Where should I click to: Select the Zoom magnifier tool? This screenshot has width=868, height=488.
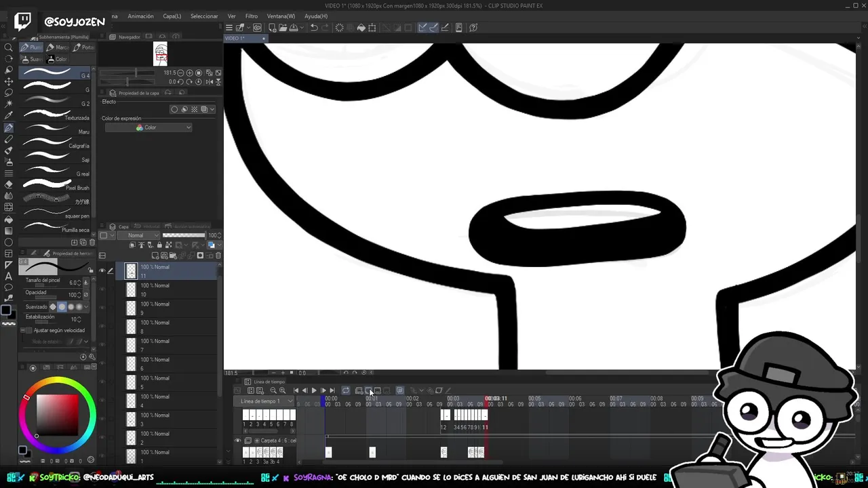coord(9,47)
